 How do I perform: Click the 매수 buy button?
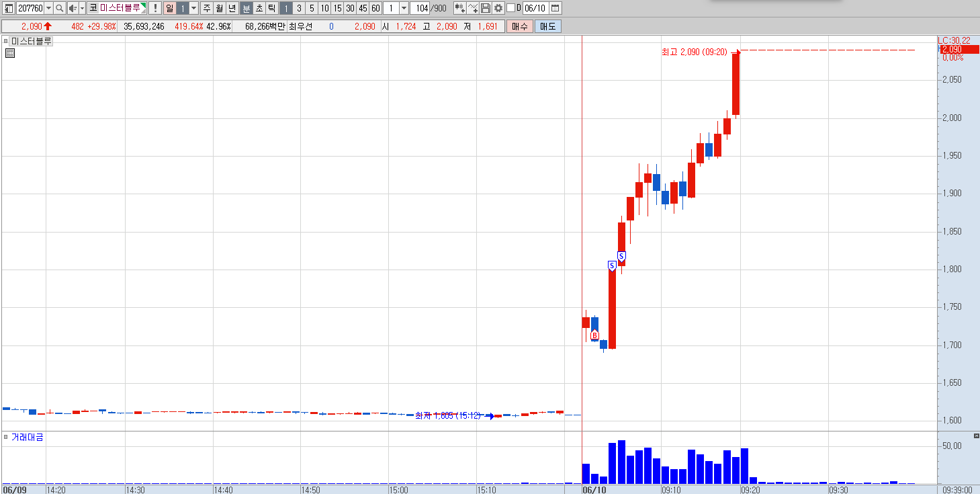(x=519, y=26)
